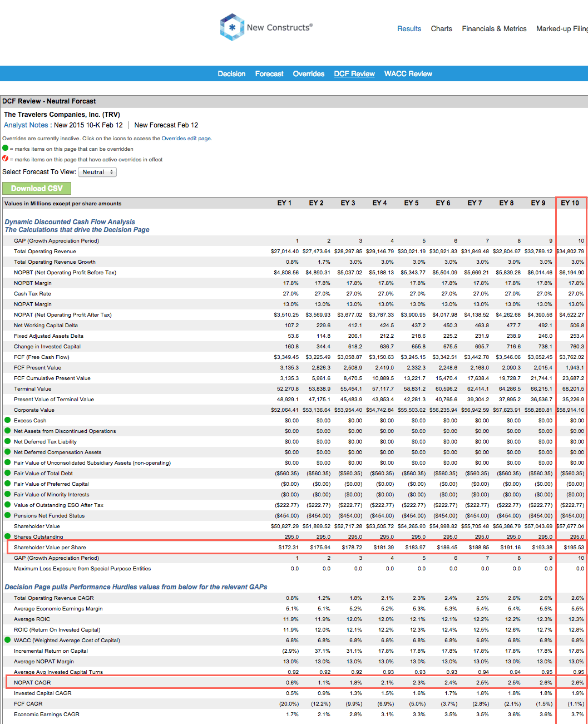Click the $172.31 shareholder value cell
The width and height of the screenshot is (588, 724).
(x=289, y=548)
